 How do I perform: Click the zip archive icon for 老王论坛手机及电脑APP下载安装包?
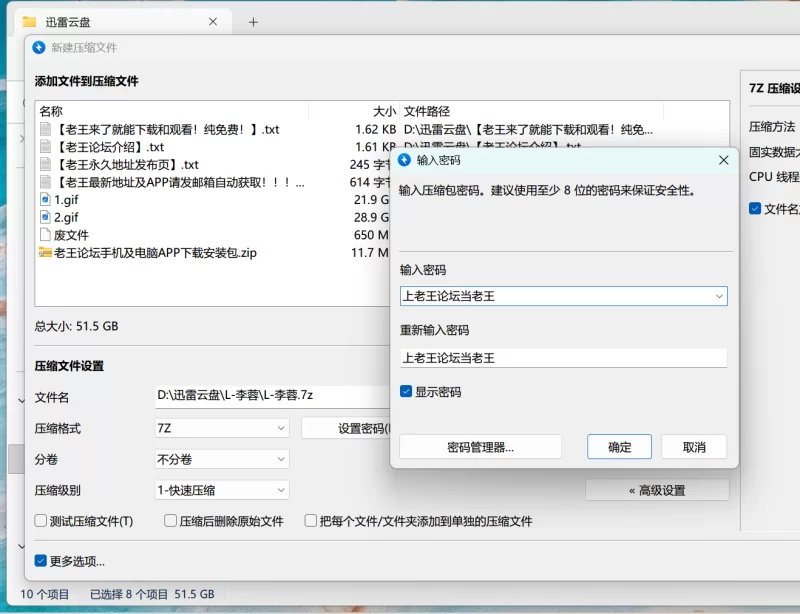45,253
